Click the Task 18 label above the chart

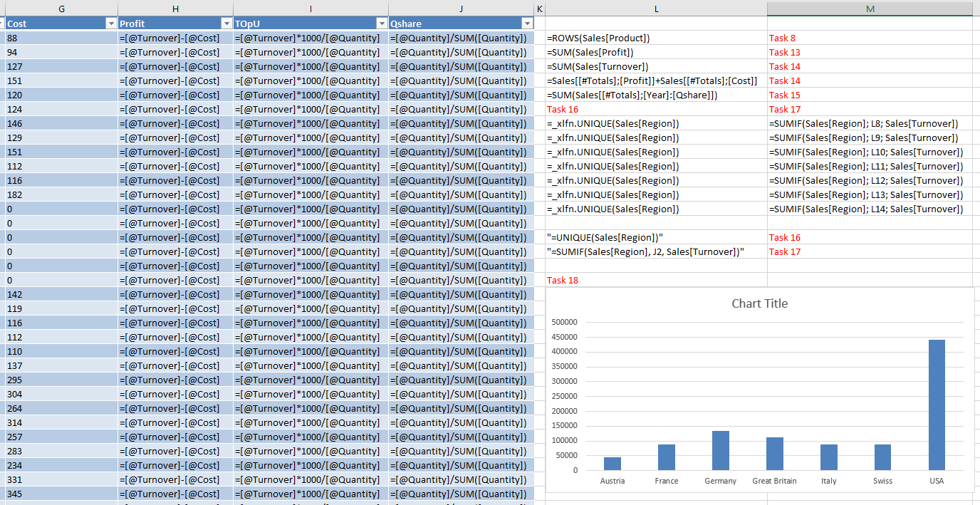[563, 280]
